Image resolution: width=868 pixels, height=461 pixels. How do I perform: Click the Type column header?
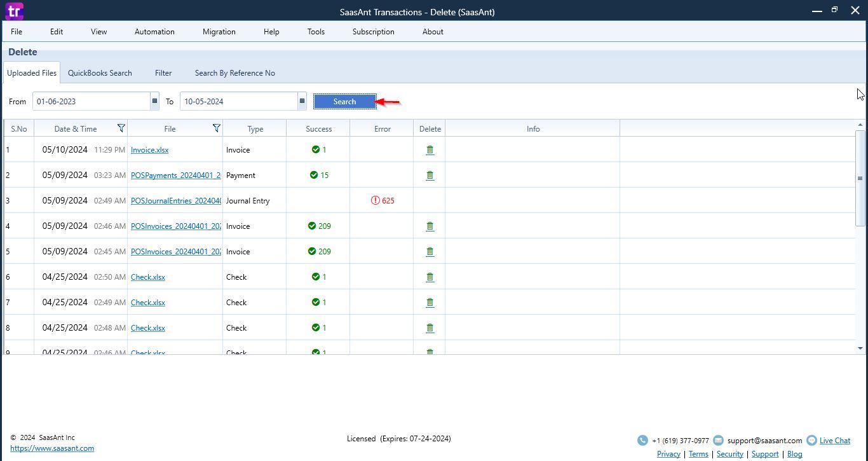[255, 128]
